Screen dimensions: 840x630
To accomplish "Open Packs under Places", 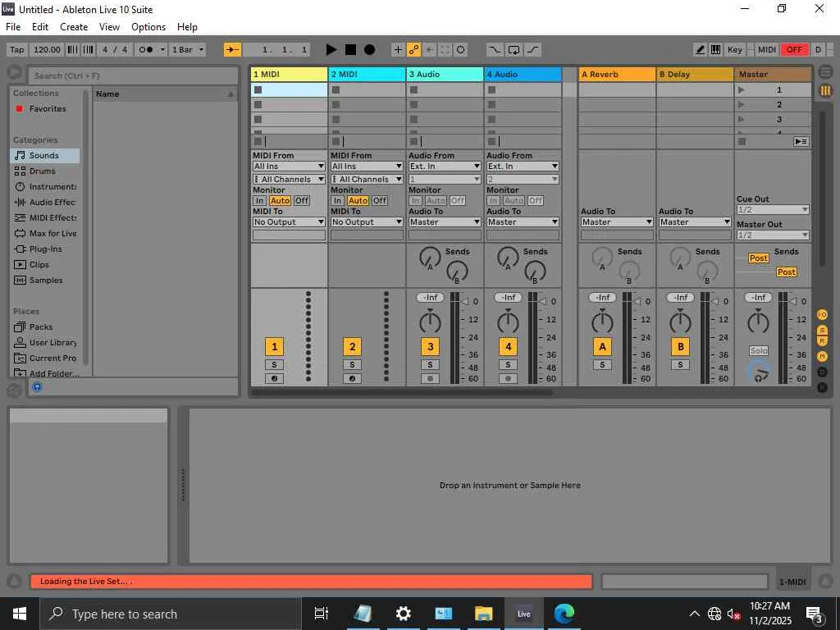I will click(x=44, y=326).
